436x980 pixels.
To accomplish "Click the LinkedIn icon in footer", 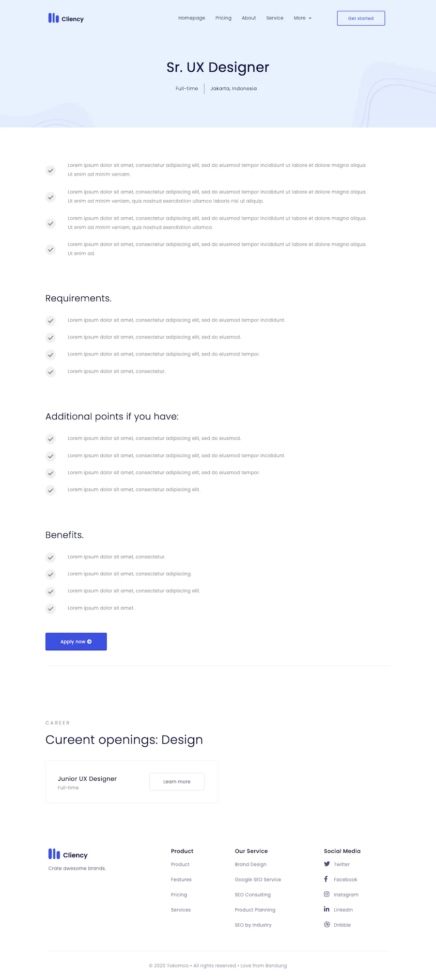I will pos(327,909).
